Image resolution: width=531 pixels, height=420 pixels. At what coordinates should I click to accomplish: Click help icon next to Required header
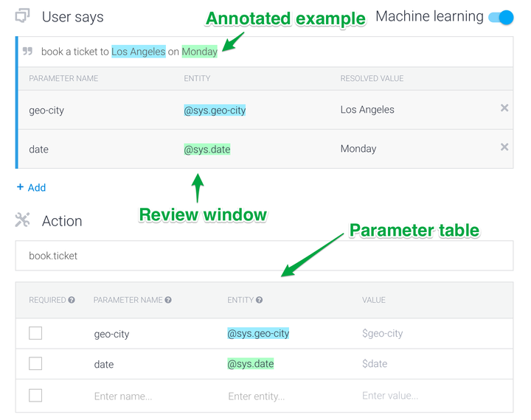72,301
